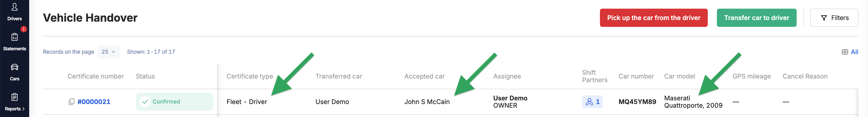Open the Drivers sidebar section
868x117 pixels.
[x=15, y=12]
